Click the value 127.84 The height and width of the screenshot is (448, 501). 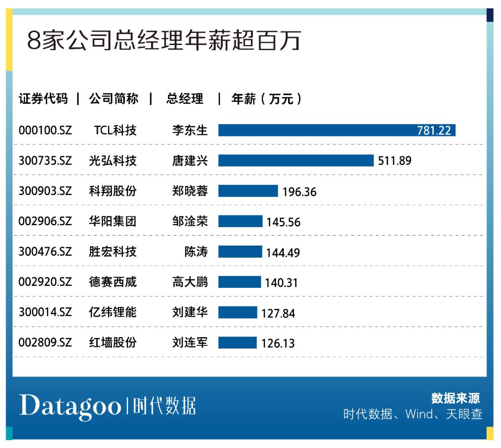pyautogui.click(x=278, y=313)
